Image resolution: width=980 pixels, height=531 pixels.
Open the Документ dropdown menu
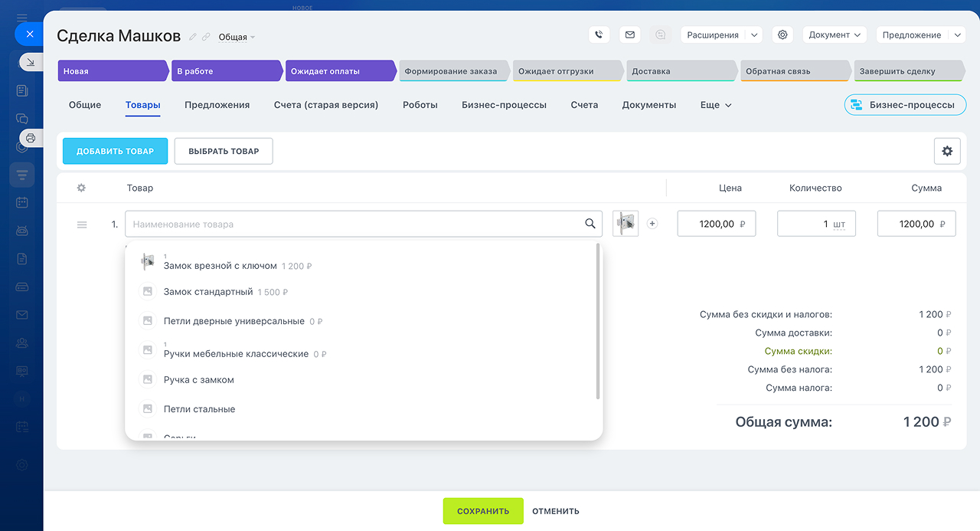coord(834,35)
